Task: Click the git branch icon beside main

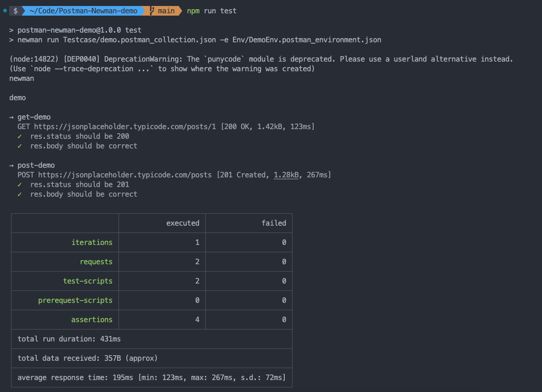Action: 152,11
